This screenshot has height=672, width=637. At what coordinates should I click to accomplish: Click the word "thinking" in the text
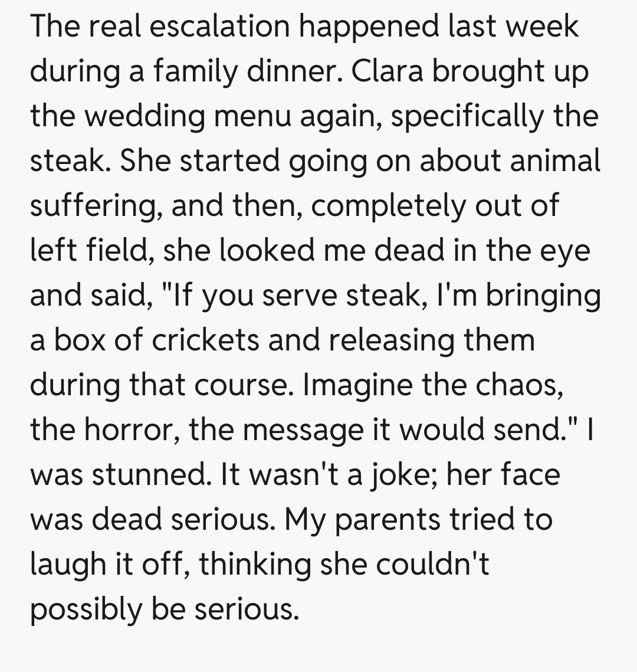click(x=255, y=565)
